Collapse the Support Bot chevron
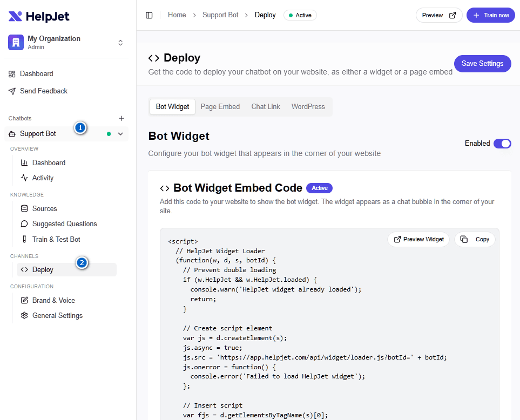Image resolution: width=520 pixels, height=420 pixels. 120,134
